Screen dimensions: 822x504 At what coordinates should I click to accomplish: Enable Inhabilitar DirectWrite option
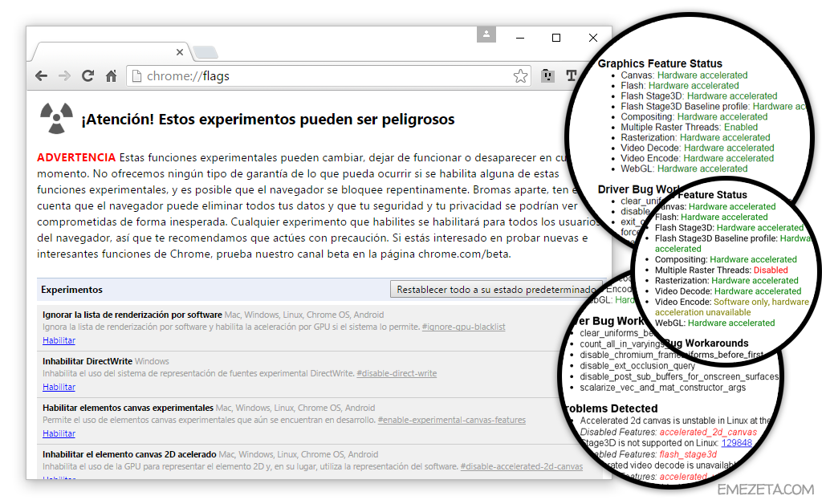59,387
